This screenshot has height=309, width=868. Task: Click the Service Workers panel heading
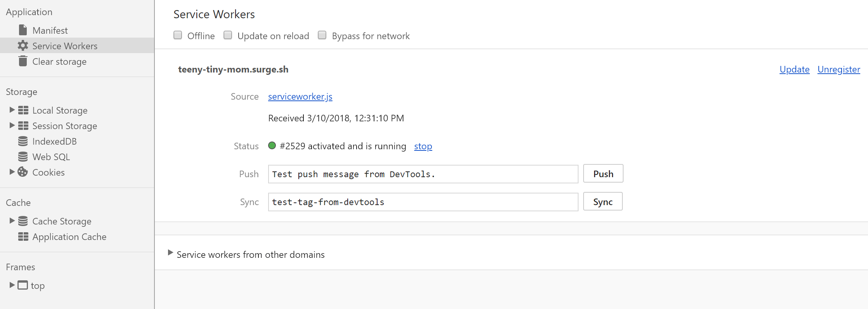coord(214,14)
